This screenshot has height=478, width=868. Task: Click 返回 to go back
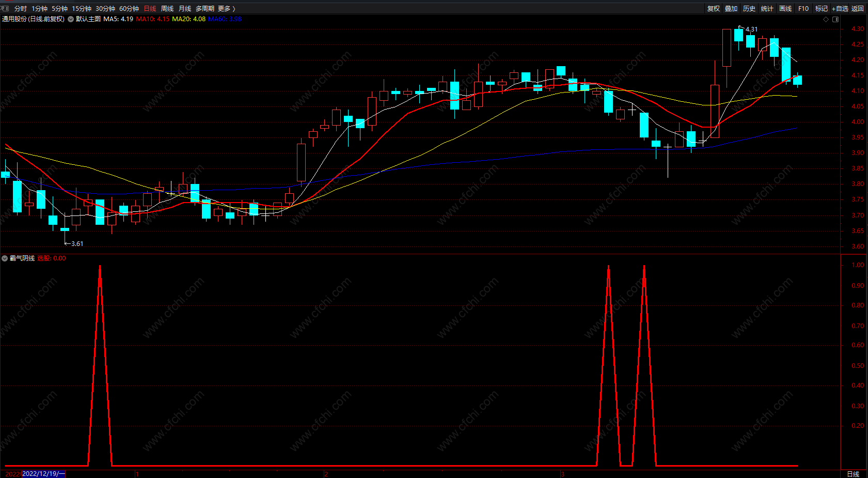pos(858,8)
